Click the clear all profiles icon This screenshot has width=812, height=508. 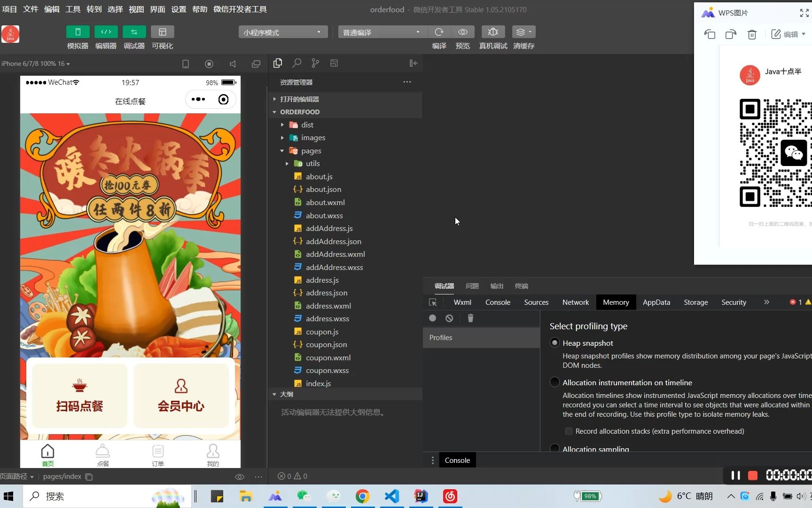click(x=449, y=318)
